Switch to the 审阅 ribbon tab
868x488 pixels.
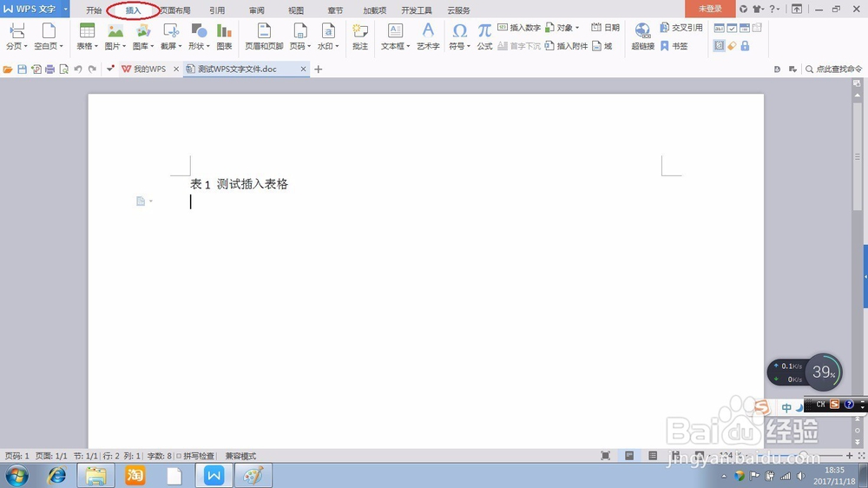pyautogui.click(x=256, y=10)
